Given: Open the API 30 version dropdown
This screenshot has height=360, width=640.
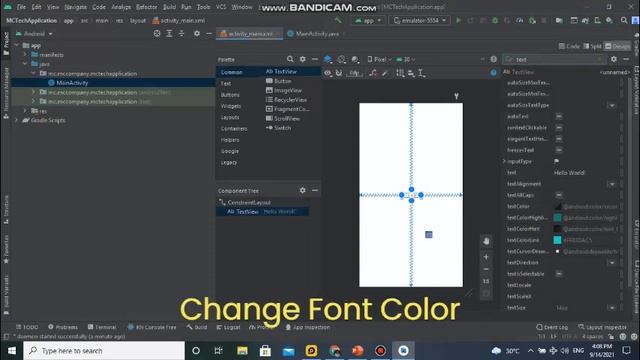Looking at the screenshot, I should click(x=406, y=59).
